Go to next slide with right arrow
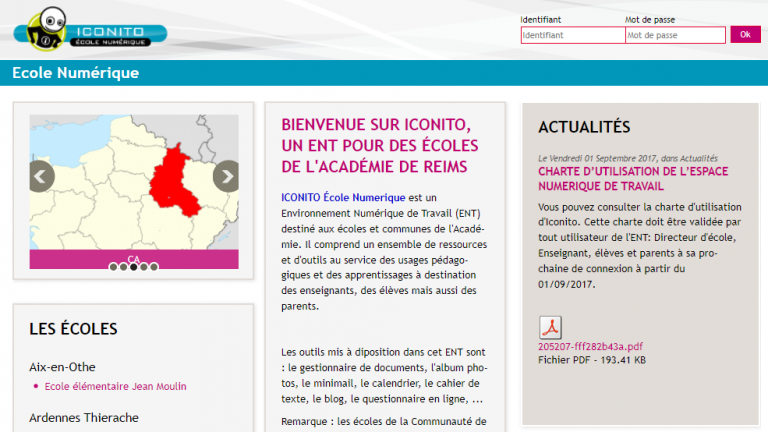This screenshot has height=432, width=768. point(226,176)
